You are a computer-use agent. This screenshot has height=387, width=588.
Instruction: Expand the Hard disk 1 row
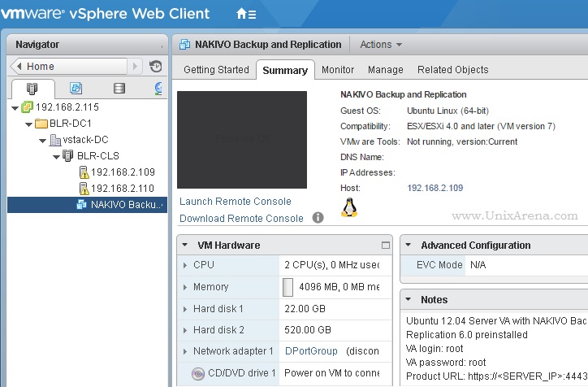pos(185,309)
